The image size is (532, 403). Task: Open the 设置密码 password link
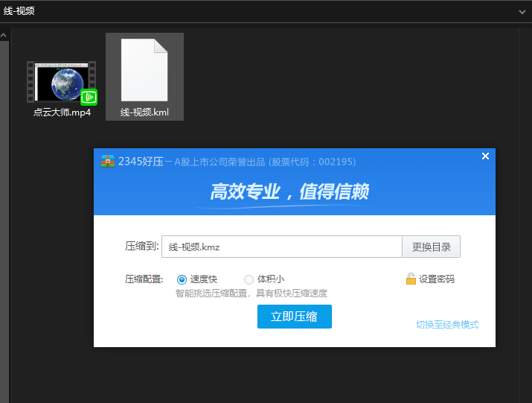click(x=436, y=279)
